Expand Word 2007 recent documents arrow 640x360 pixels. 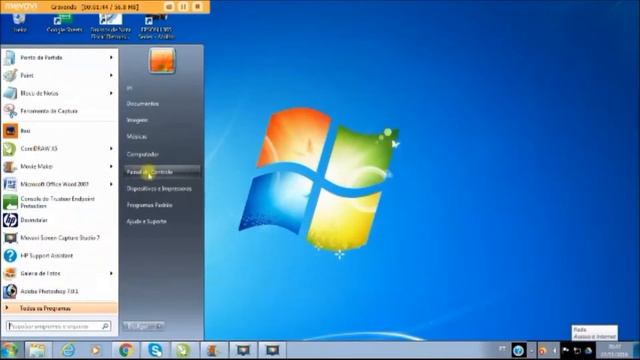[111, 184]
